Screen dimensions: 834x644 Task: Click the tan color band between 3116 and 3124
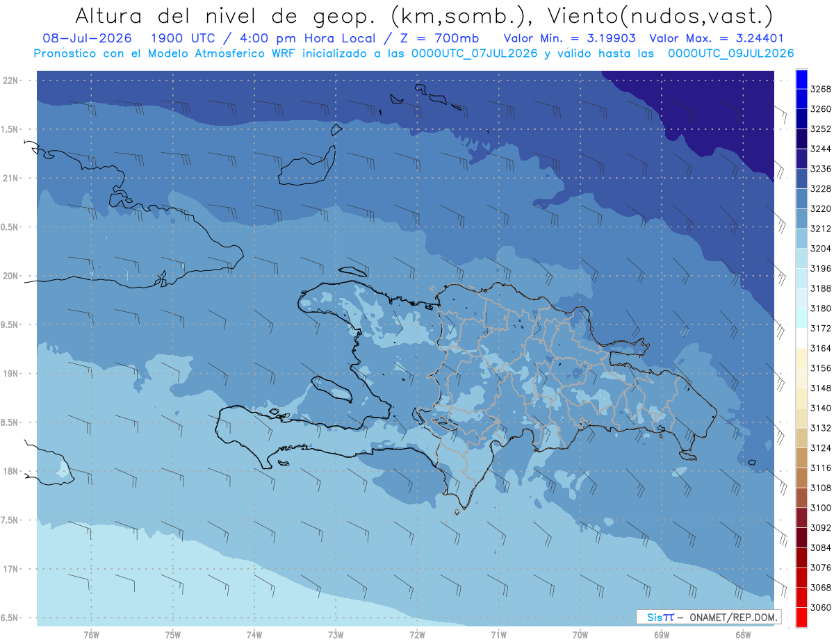pyautogui.click(x=801, y=458)
